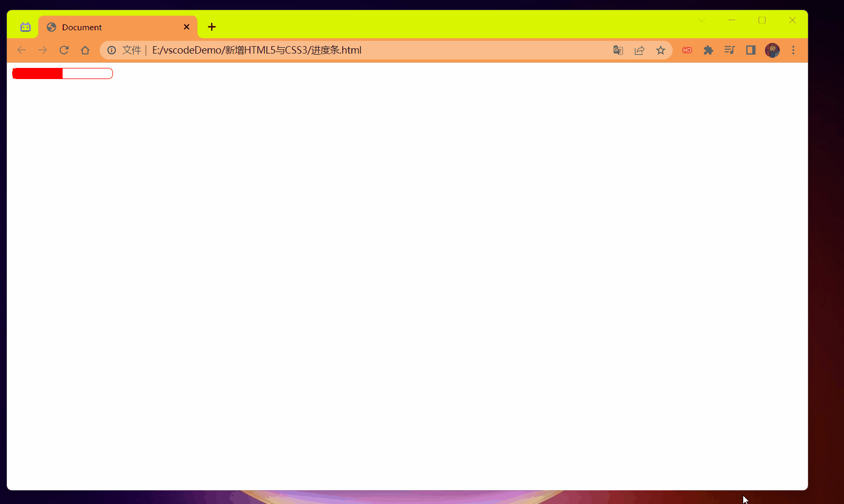Reload the current page

(x=64, y=50)
